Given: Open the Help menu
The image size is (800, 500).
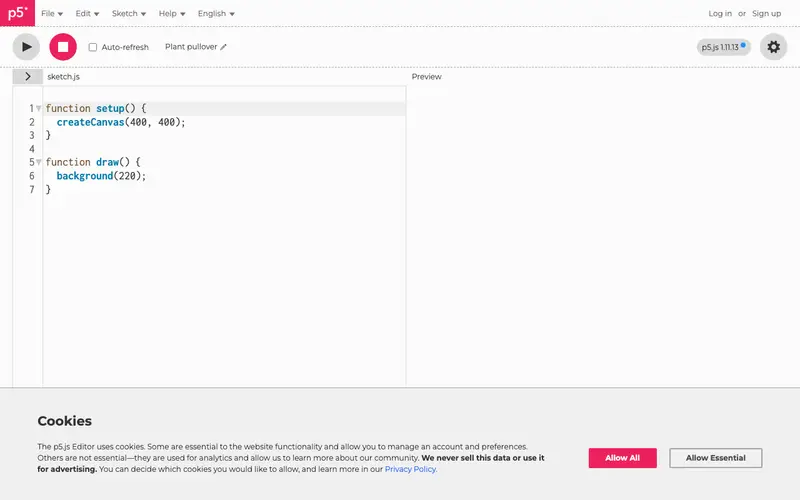Looking at the screenshot, I should click(172, 14).
